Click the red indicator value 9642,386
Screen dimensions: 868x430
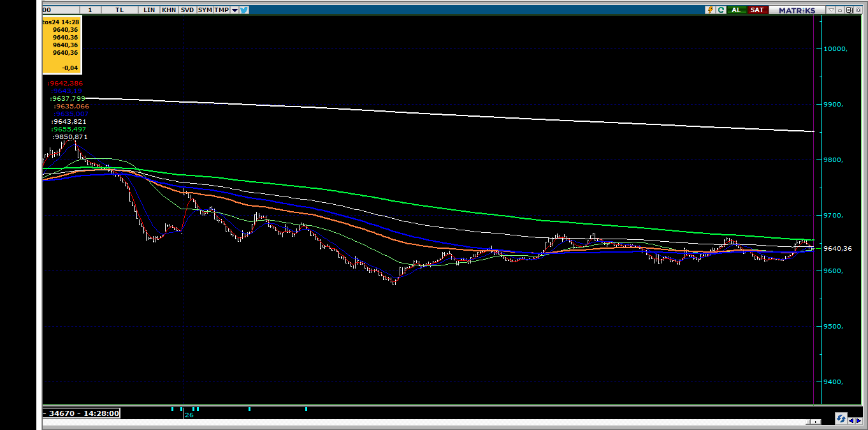point(66,84)
